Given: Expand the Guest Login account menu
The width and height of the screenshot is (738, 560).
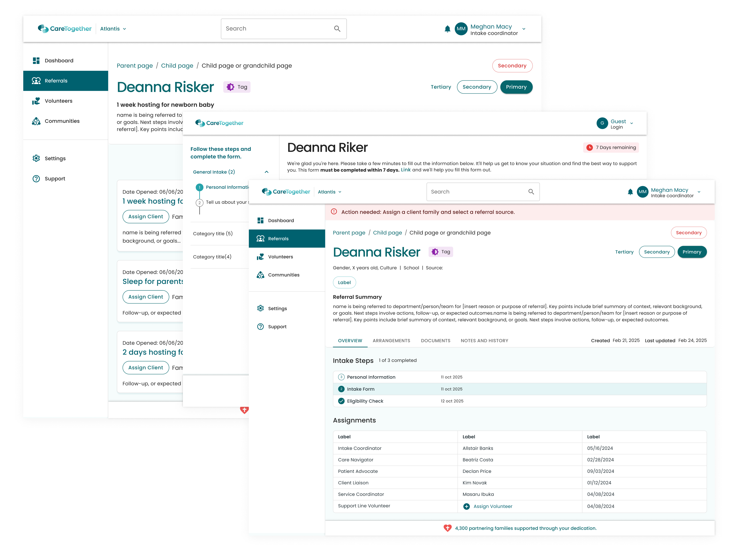Looking at the screenshot, I should 631,123.
